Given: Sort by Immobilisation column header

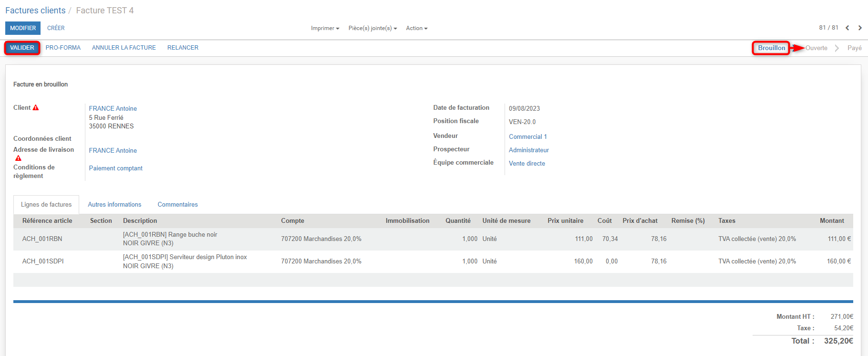Looking at the screenshot, I should (407, 221).
